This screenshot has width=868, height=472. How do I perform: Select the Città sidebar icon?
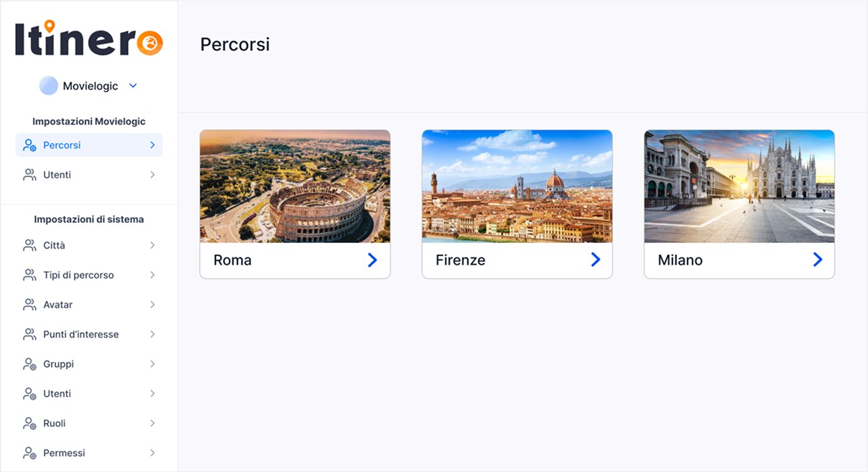[x=29, y=245]
